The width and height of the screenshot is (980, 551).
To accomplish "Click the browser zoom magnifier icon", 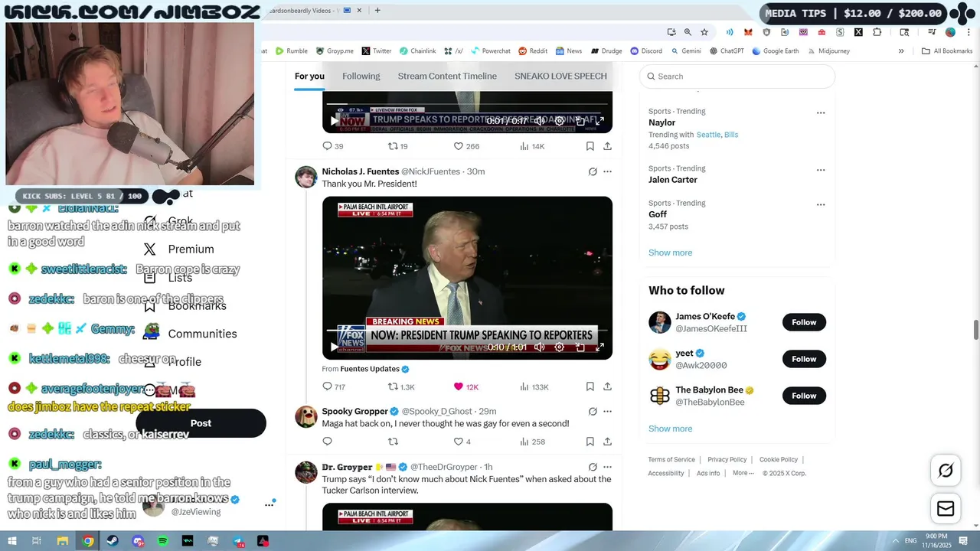I will 688,32.
